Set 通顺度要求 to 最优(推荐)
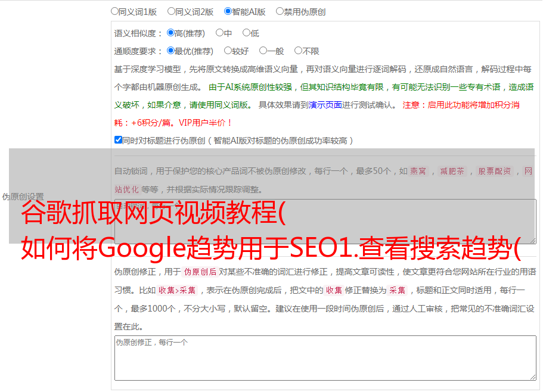The height and width of the screenshot is (392, 543). [171, 51]
